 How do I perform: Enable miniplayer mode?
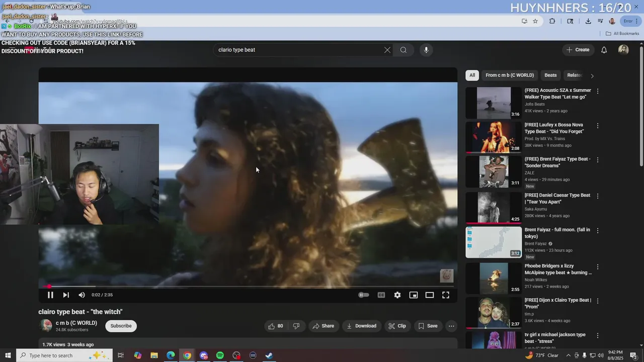tap(414, 295)
